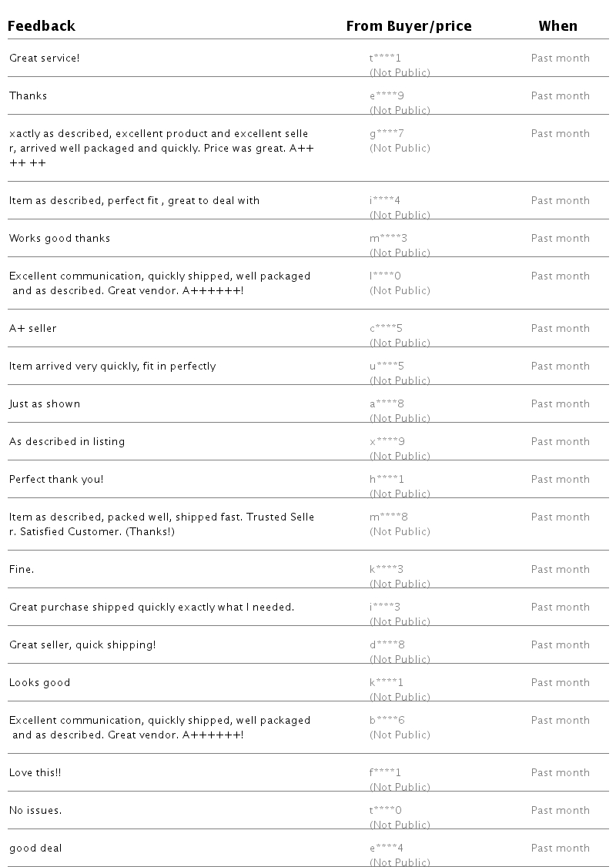
Task: Click buyer m****3 username
Action: (x=388, y=239)
